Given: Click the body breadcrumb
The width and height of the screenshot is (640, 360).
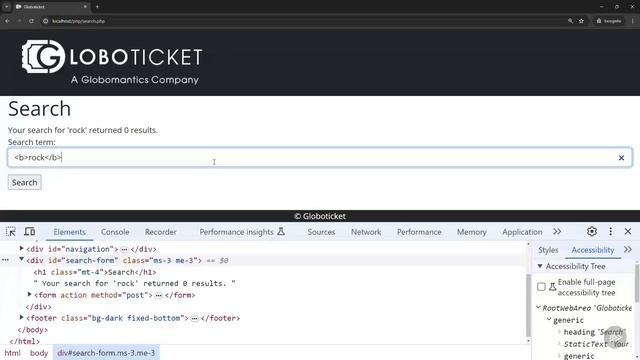Looking at the screenshot, I should 39,353.
